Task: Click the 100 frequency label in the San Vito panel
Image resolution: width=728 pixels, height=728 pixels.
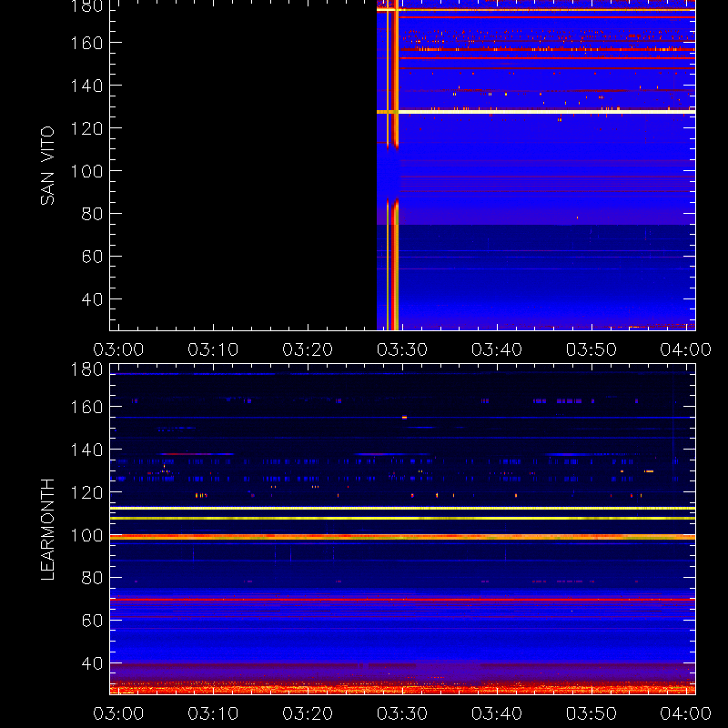Action: click(86, 171)
